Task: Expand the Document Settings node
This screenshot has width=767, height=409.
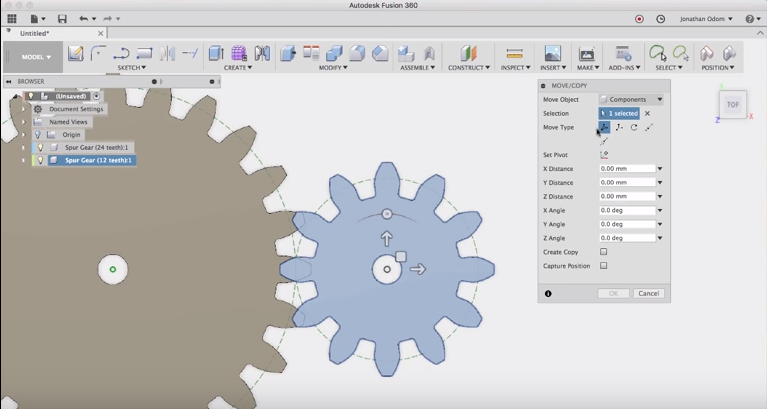Action: tap(23, 109)
